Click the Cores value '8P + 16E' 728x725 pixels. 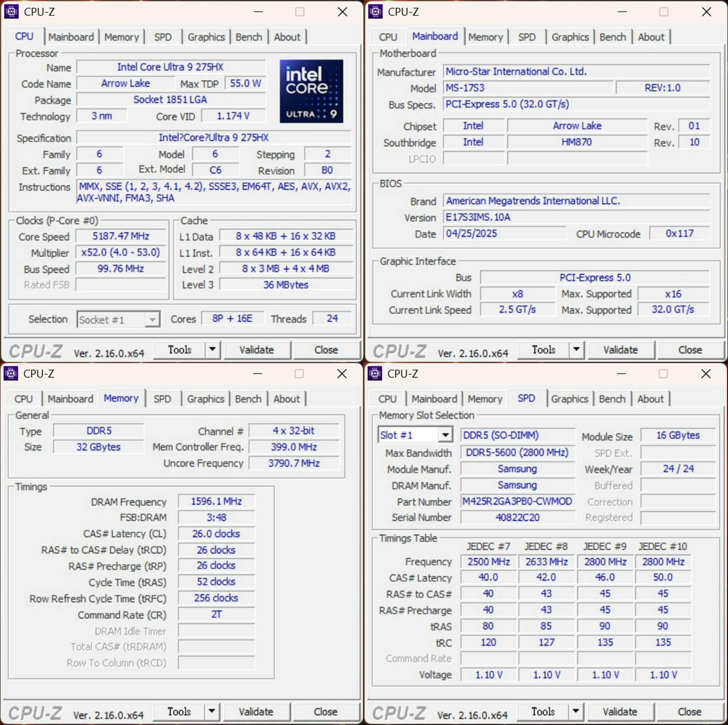click(233, 318)
